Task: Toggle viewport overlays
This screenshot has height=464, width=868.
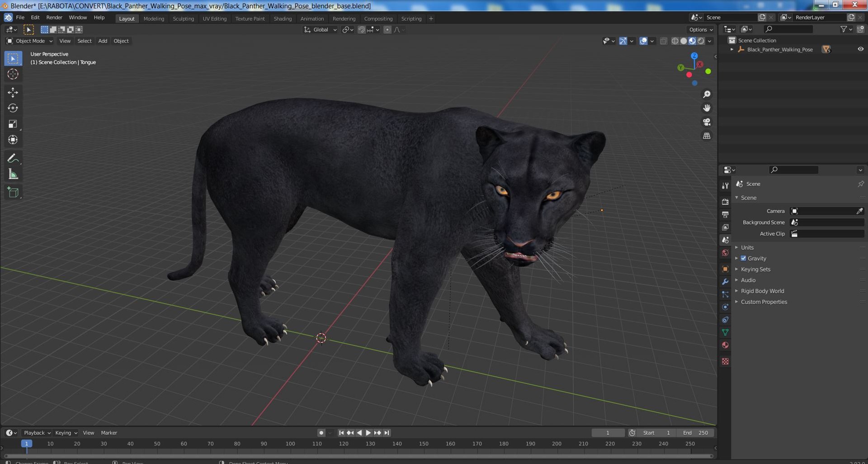Action: point(643,41)
